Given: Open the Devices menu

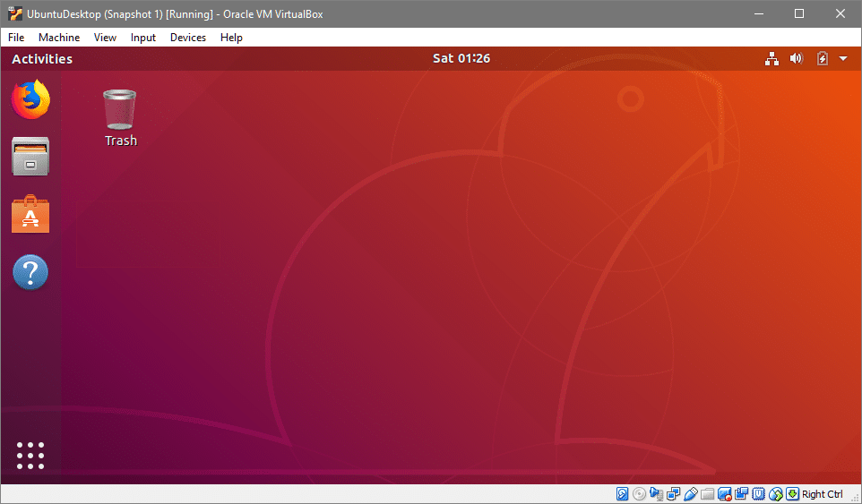Looking at the screenshot, I should 188,38.
